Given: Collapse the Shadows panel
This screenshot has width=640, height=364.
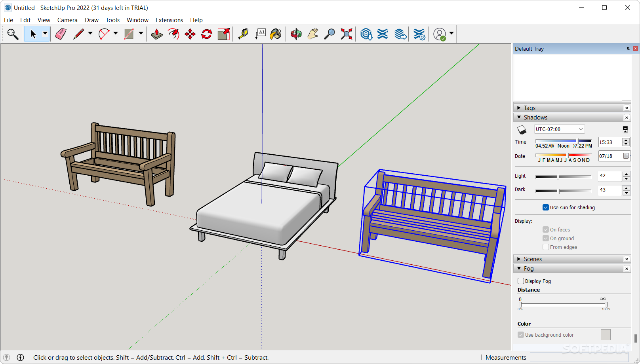Looking at the screenshot, I should (519, 118).
